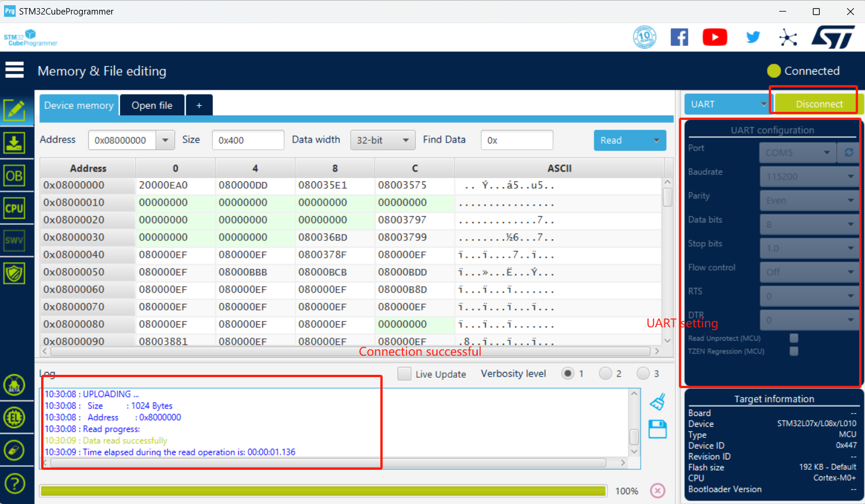Open external loader EL icon
865x504 pixels.
14,417
